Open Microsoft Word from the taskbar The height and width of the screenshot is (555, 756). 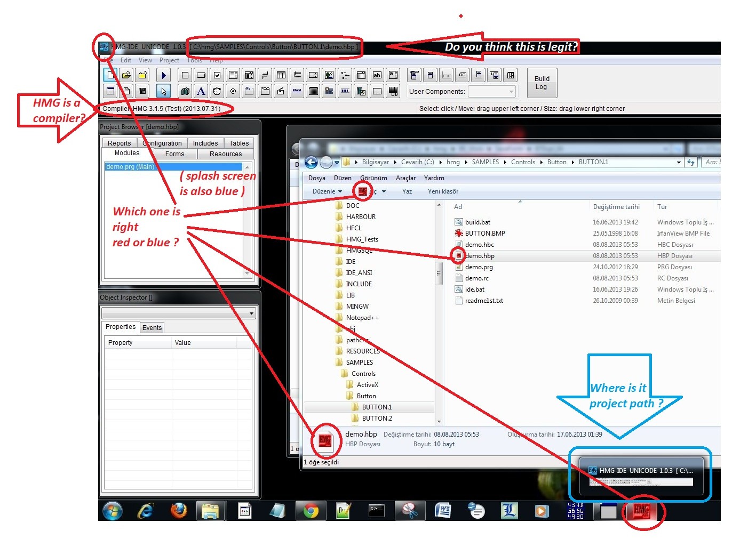443,511
